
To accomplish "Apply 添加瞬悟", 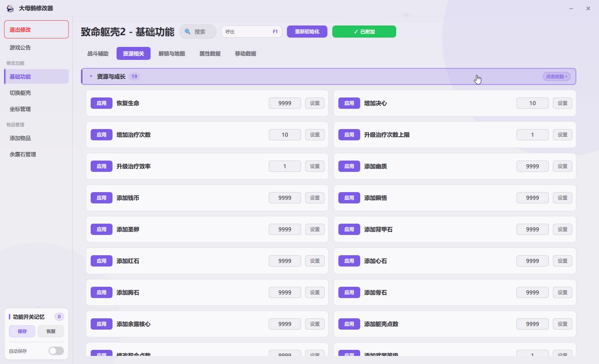I will click(349, 198).
